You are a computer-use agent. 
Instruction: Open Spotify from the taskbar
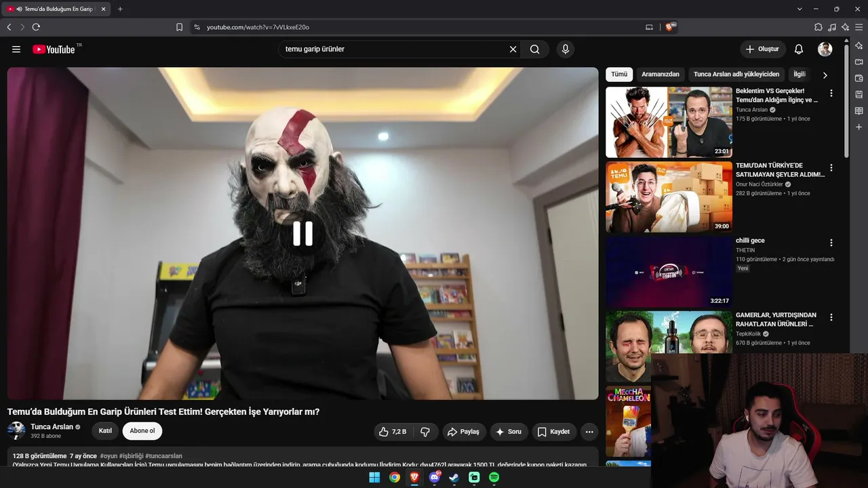click(x=494, y=477)
